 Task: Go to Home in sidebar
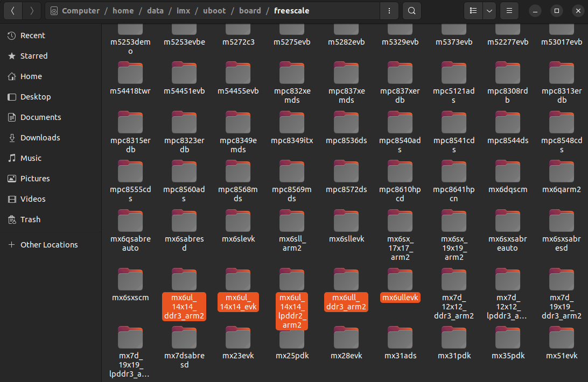tap(51, 76)
